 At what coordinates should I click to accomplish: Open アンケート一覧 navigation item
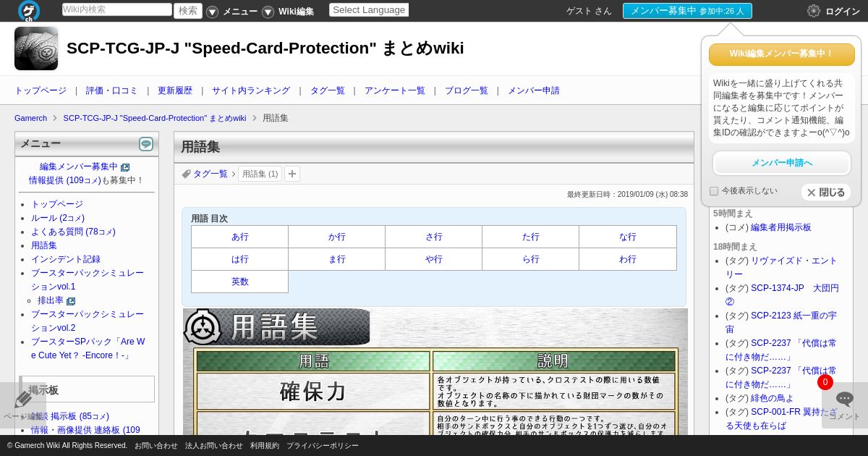pos(395,90)
